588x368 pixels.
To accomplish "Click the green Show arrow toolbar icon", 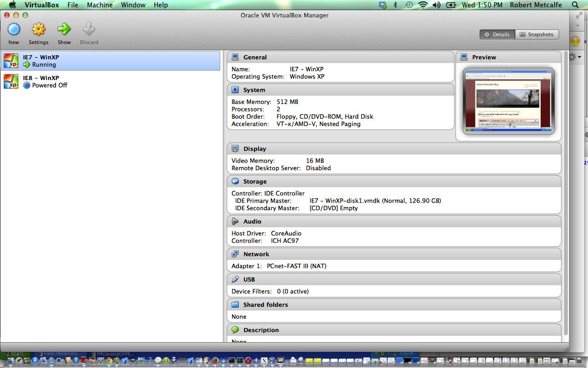I will [64, 30].
